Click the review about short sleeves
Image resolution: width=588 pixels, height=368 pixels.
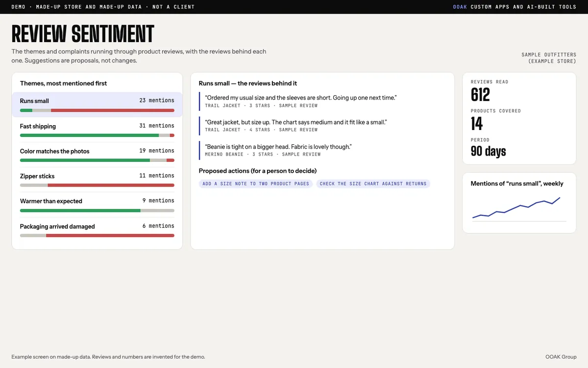(x=300, y=98)
